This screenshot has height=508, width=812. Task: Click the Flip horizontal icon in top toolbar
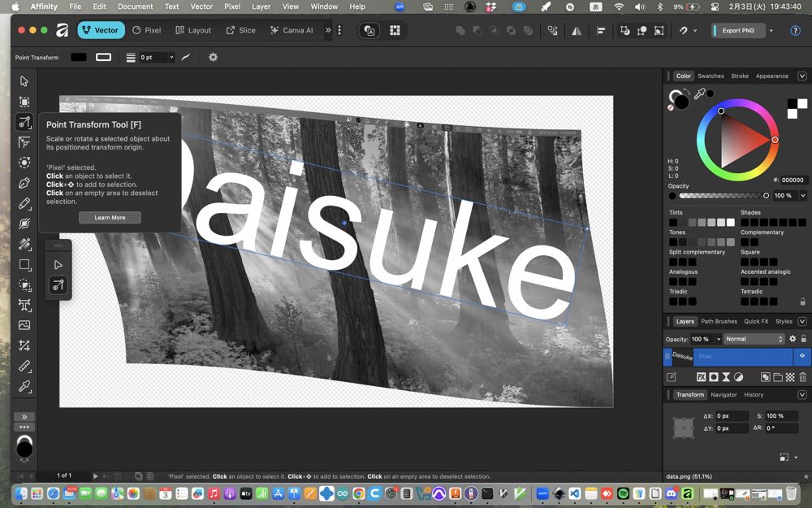point(577,31)
